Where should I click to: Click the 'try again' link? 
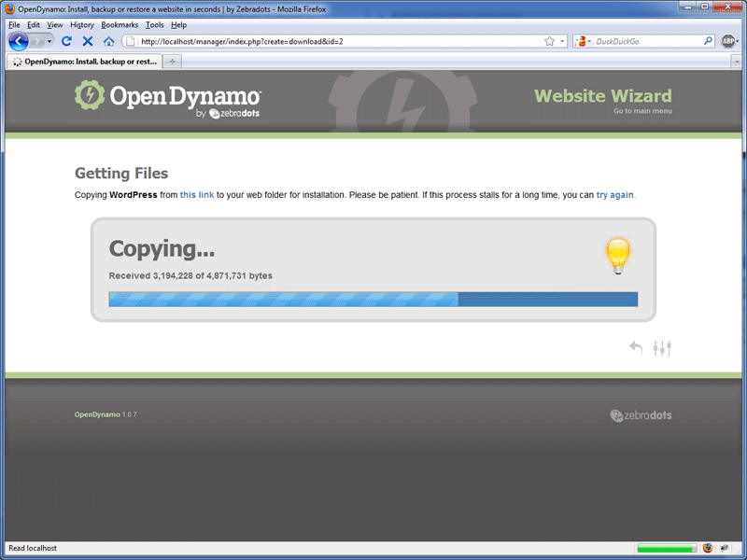(613, 195)
